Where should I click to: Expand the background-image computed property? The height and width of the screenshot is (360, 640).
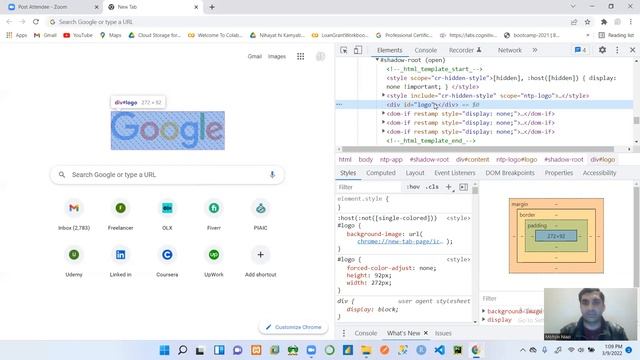(484, 311)
